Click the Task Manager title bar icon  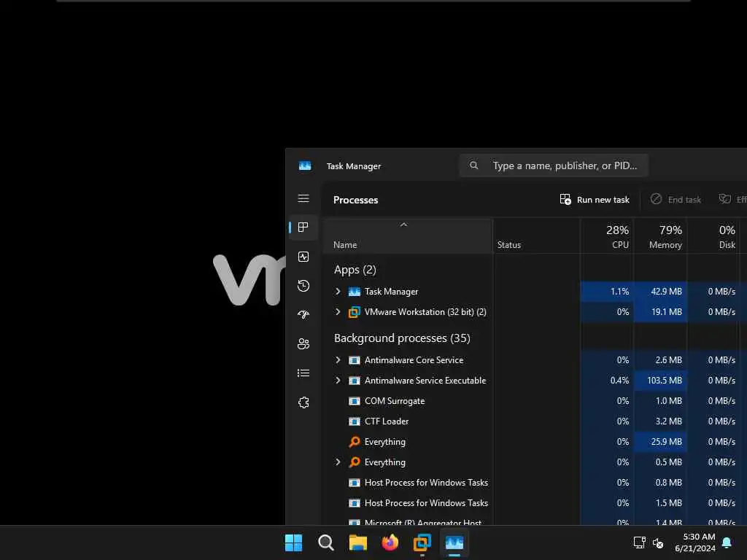click(x=305, y=166)
